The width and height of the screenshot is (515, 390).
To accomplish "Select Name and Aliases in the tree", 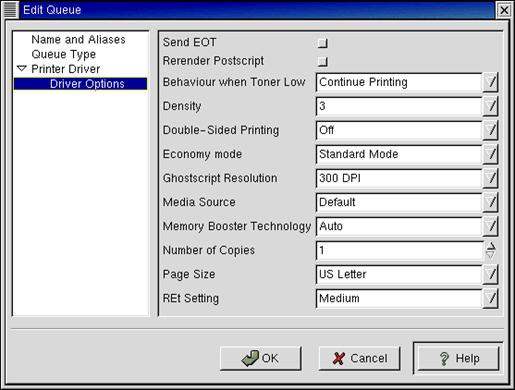I will pos(78,39).
